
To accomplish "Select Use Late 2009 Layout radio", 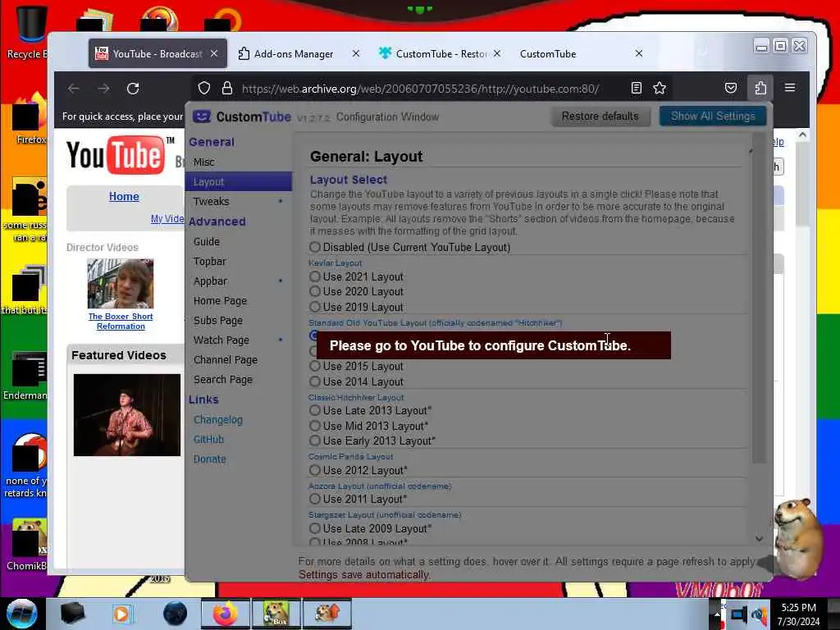I will (314, 528).
